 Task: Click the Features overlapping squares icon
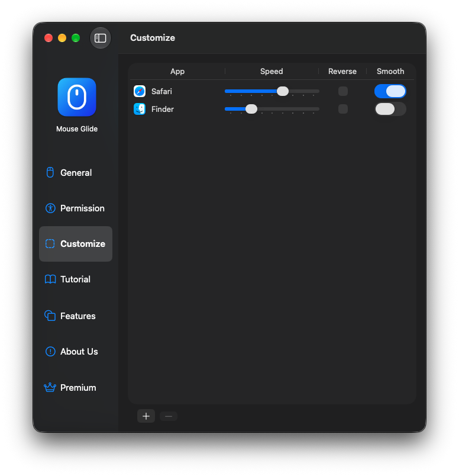pyautogui.click(x=50, y=316)
